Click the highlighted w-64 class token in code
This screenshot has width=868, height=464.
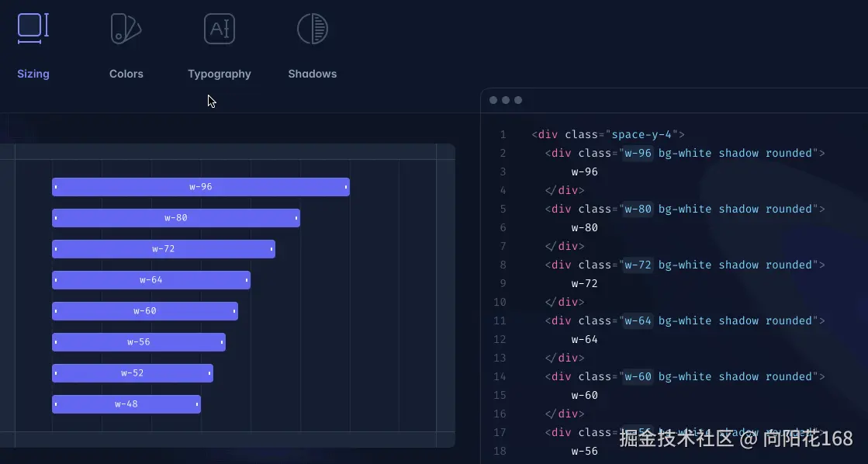pos(636,320)
